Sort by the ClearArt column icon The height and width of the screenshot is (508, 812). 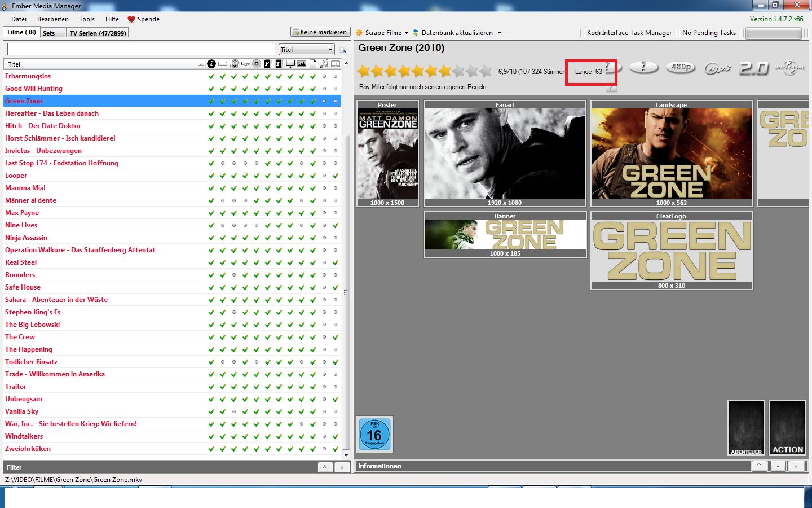tap(234, 64)
